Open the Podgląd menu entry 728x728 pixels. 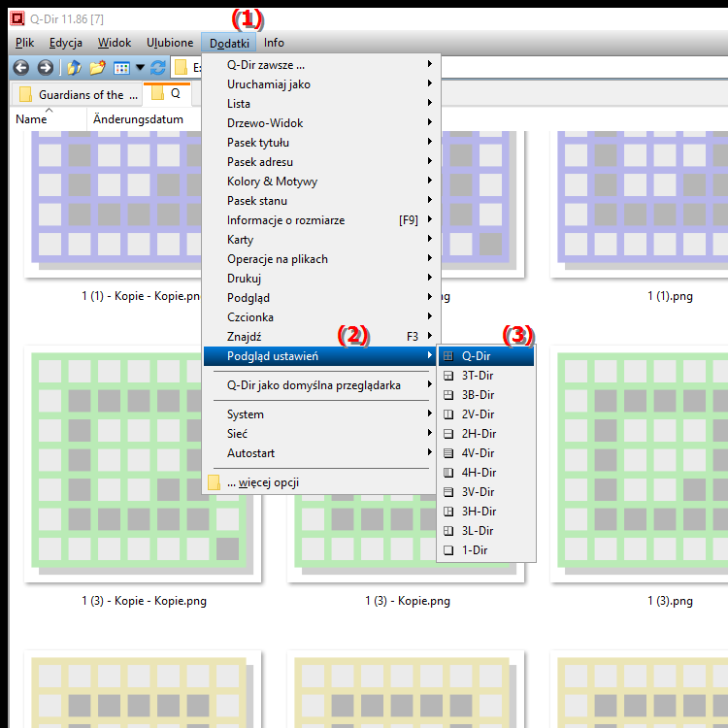[321, 298]
